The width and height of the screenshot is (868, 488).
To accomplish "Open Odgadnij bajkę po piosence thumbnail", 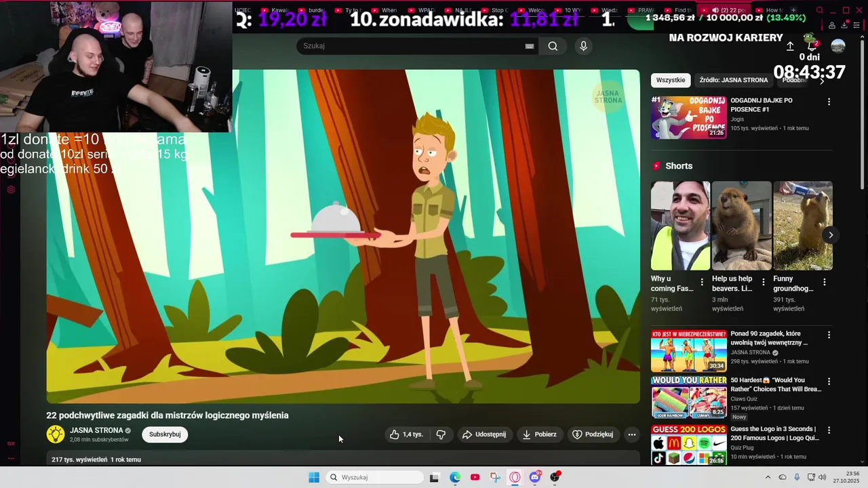I will coord(688,117).
